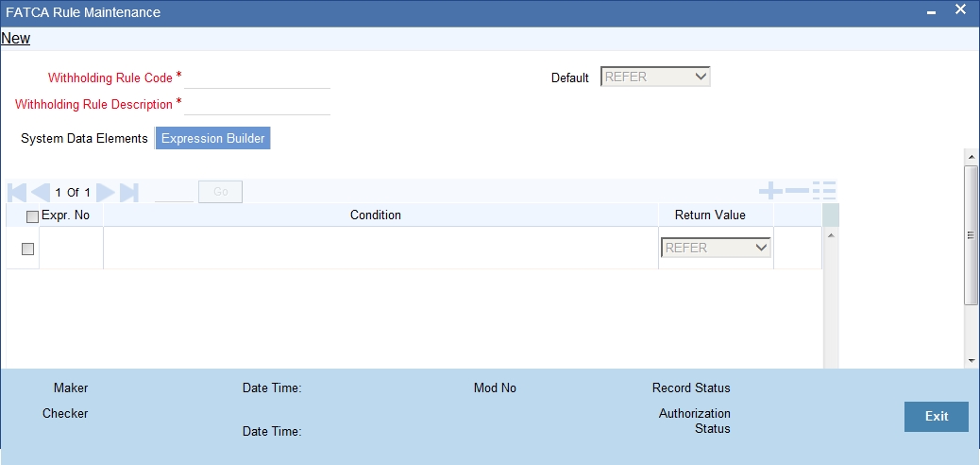
Task: Add a row with the plus icon
Action: [x=770, y=190]
